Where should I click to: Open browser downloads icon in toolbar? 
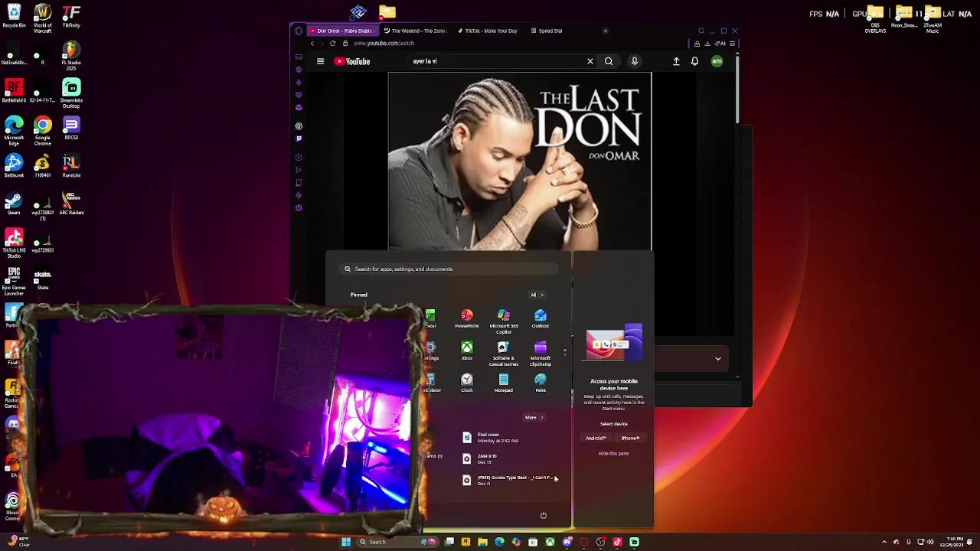[707, 44]
